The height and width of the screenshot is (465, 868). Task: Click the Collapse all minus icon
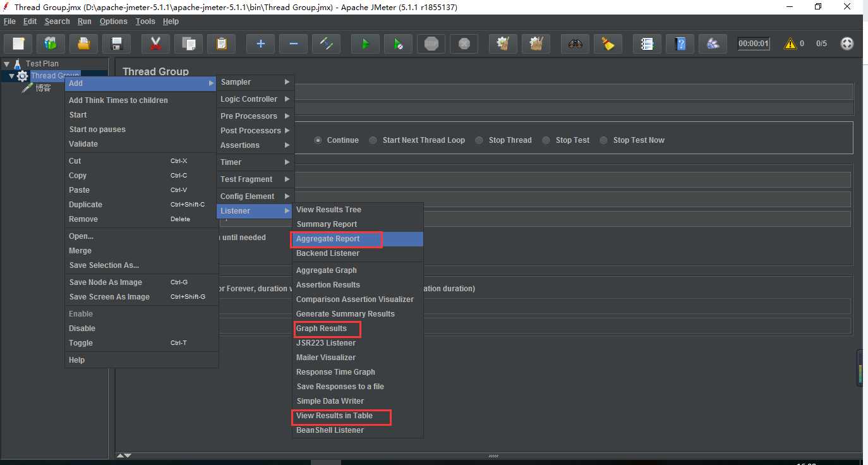293,44
